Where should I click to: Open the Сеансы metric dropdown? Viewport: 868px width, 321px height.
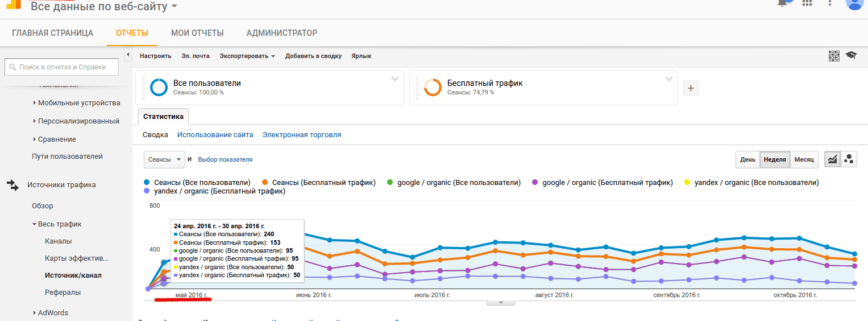coord(164,160)
